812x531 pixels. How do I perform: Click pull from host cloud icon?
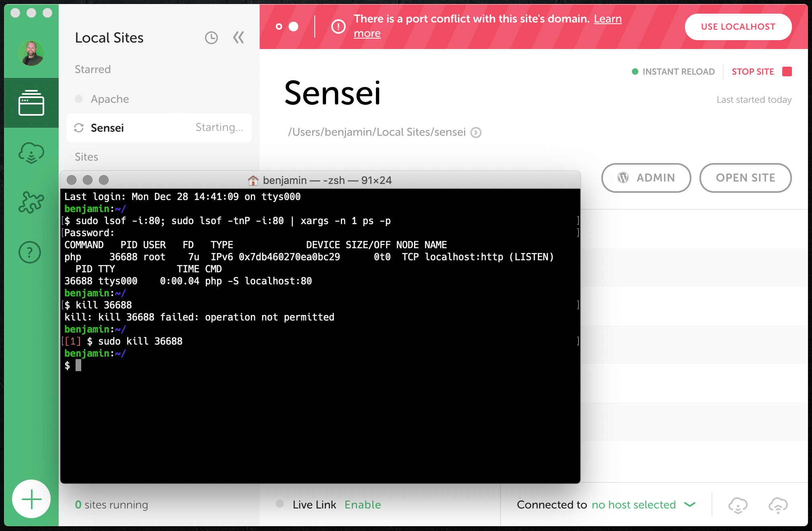pos(738,505)
